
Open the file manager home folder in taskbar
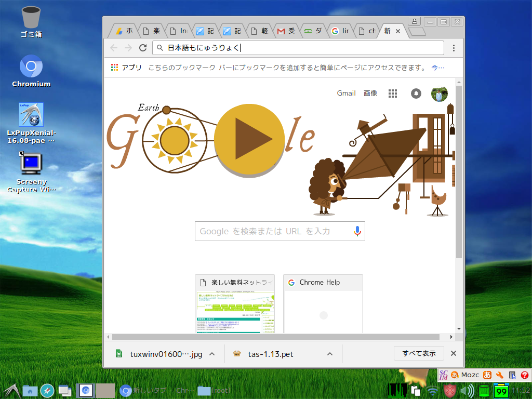click(x=30, y=391)
